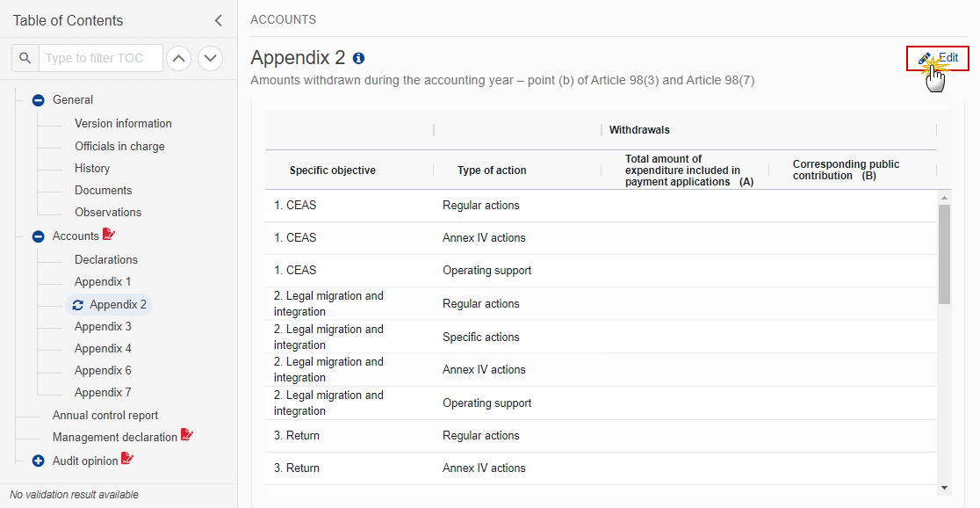Collapse the Table of Contents panel
Screen dimensions: 980x508
tap(218, 20)
